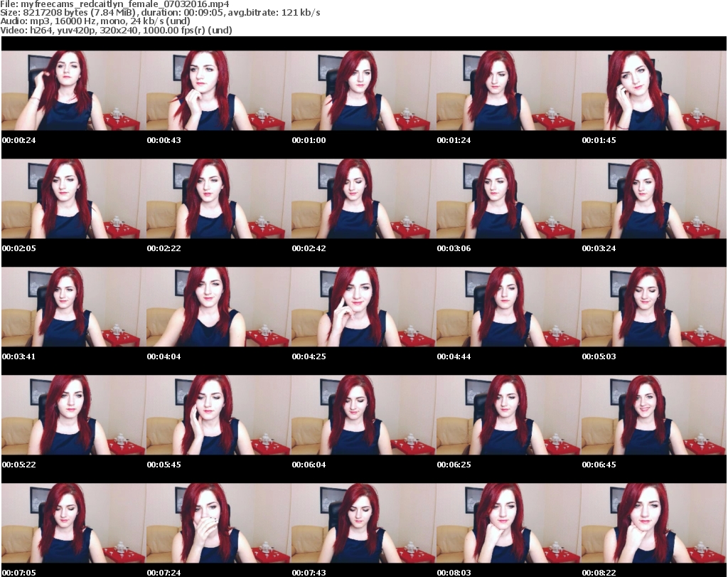Select the thumbnail frame at 00:03:24
The image size is (728, 577).
(654, 198)
